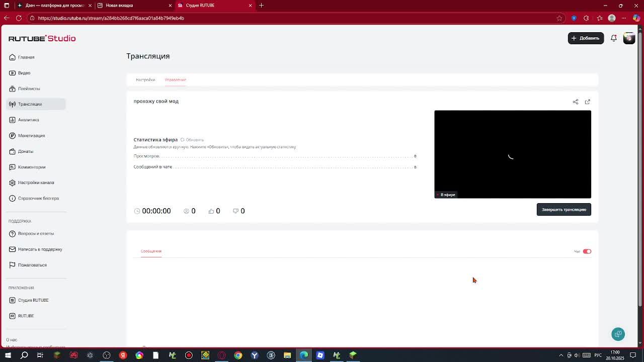This screenshot has height=362, width=644.
Task: Click the browser back arrow
Action: pos(7,18)
